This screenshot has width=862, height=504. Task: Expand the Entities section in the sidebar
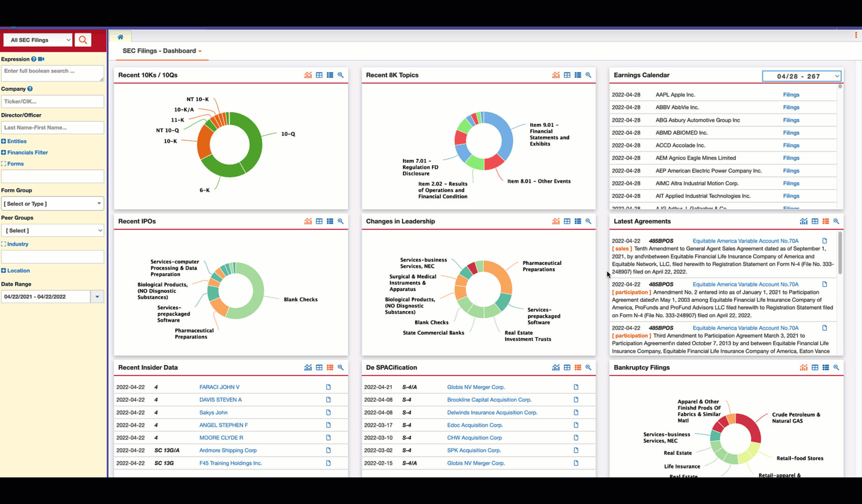coord(14,141)
